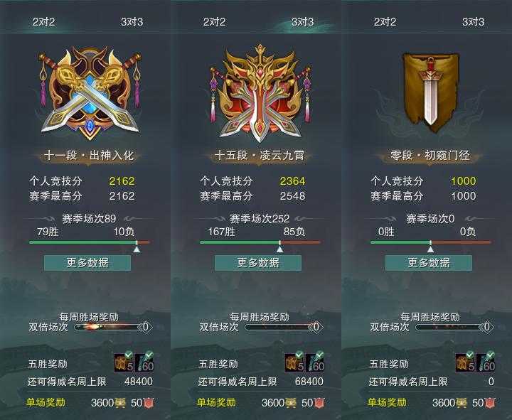
Task: Click the gold banner sword badge in right panel
Action: [x=431, y=93]
